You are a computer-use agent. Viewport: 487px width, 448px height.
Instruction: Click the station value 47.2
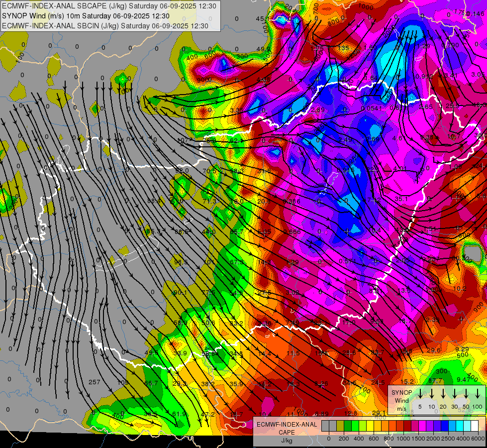[208, 414]
